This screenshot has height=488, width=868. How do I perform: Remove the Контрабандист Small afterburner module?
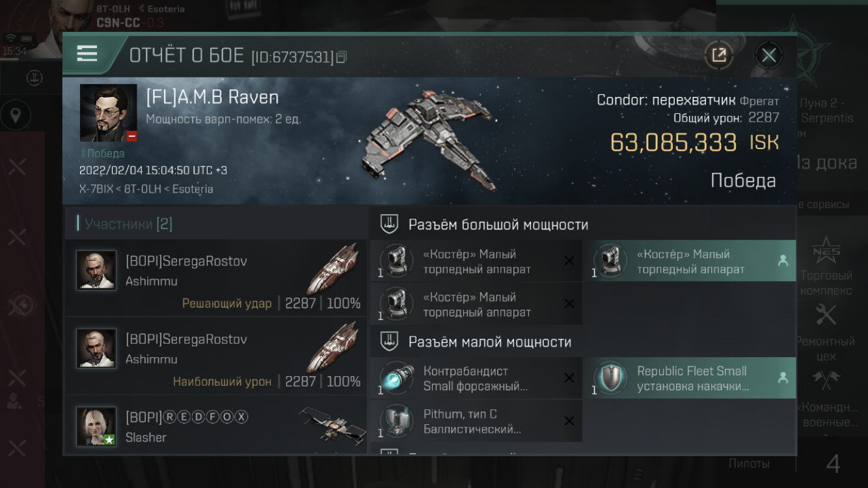point(569,378)
